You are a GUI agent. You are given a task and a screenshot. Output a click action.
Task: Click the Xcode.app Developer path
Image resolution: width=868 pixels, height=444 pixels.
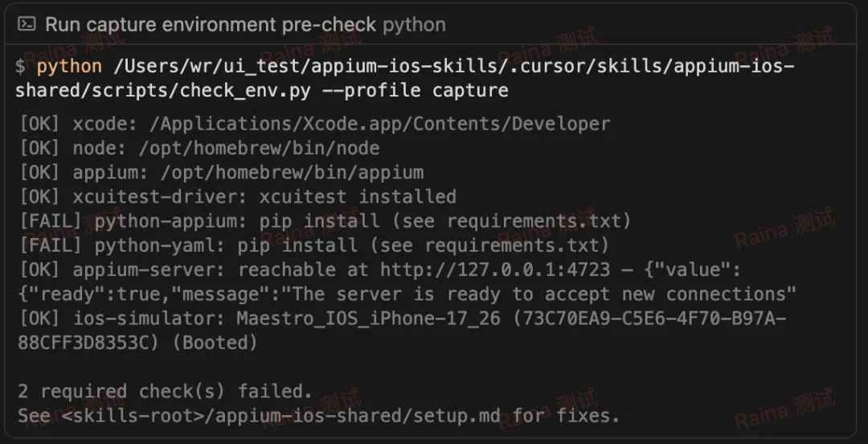coord(379,124)
